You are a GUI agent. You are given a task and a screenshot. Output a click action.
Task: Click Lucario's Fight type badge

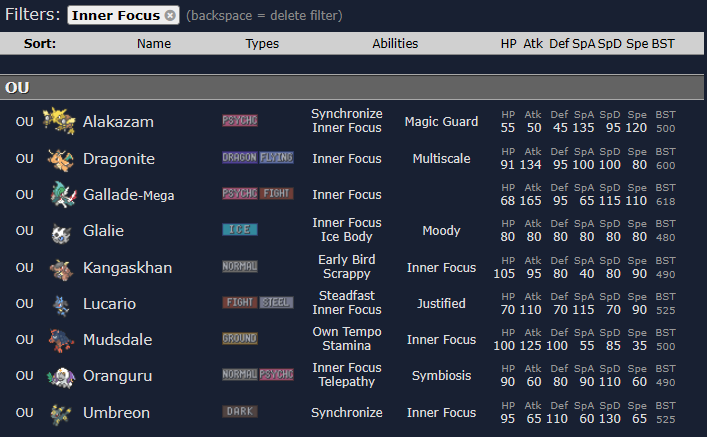239,302
